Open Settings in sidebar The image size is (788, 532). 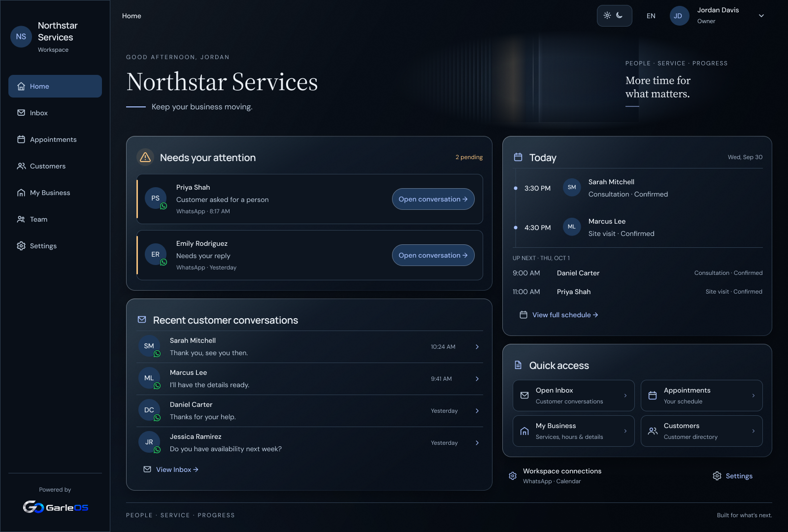(x=55, y=246)
